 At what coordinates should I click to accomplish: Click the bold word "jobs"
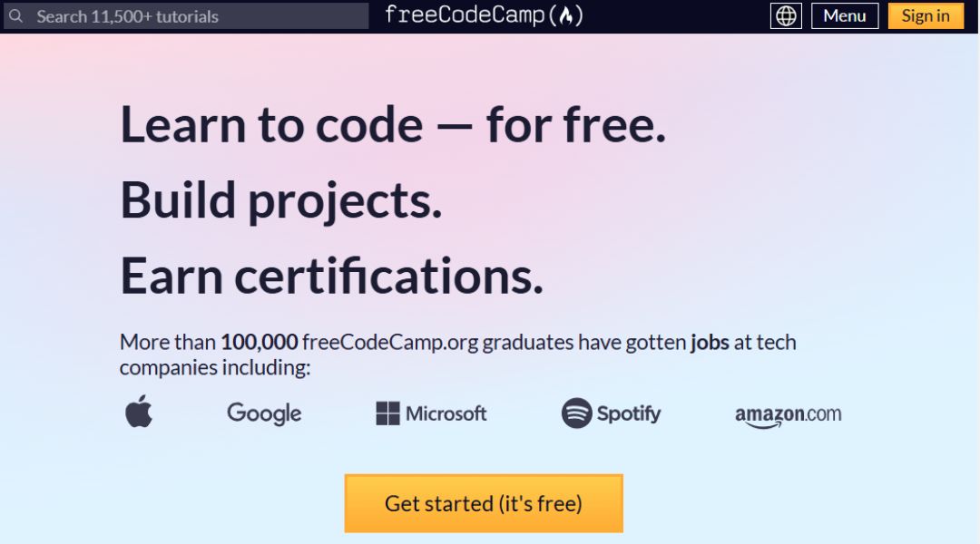(710, 342)
